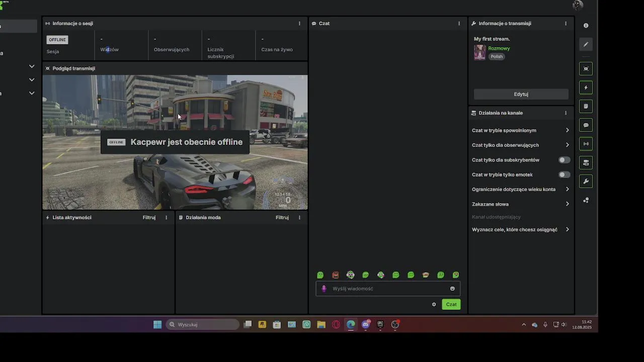The width and height of the screenshot is (644, 362).
Task: Click the green Czat send button
Action: [x=451, y=304]
